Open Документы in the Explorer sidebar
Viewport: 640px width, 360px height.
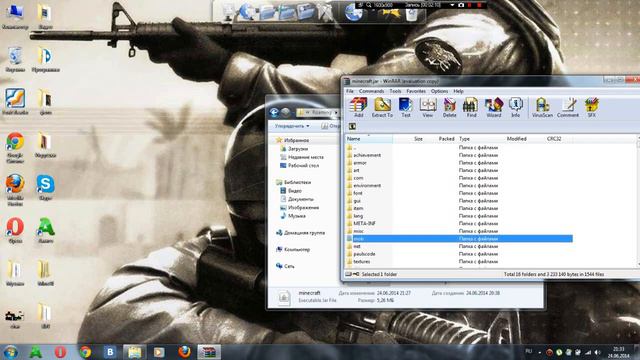[300, 199]
